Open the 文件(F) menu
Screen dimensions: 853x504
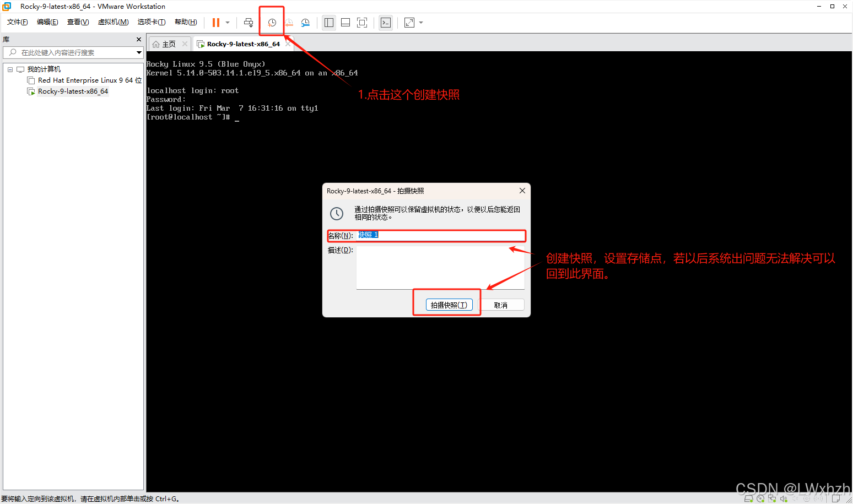[18, 22]
